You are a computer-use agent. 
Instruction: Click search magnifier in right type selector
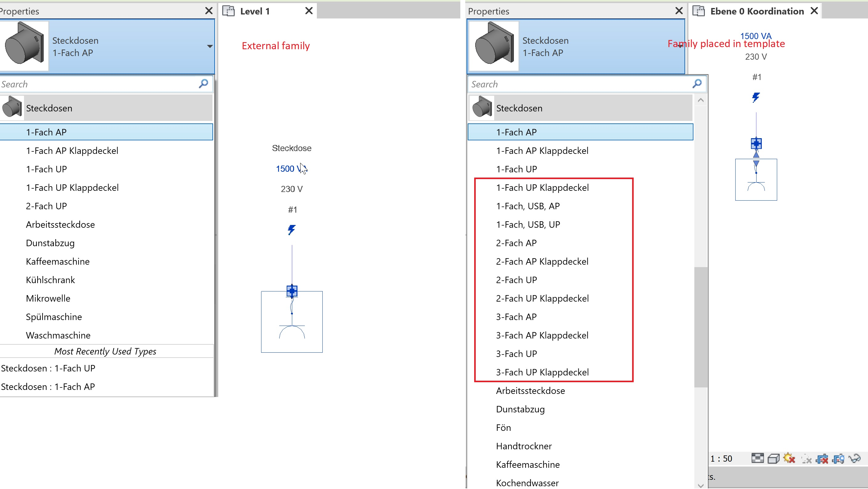click(x=697, y=83)
